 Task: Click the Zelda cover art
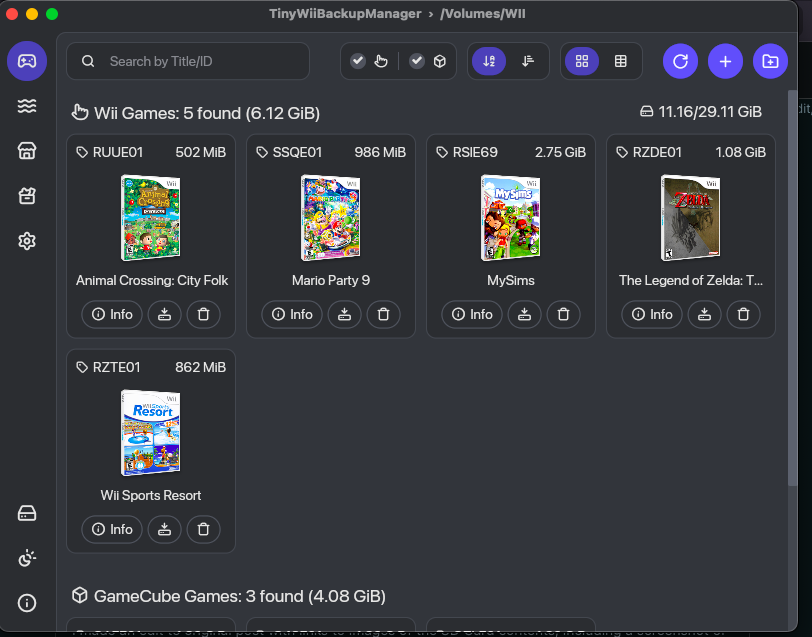click(690, 218)
